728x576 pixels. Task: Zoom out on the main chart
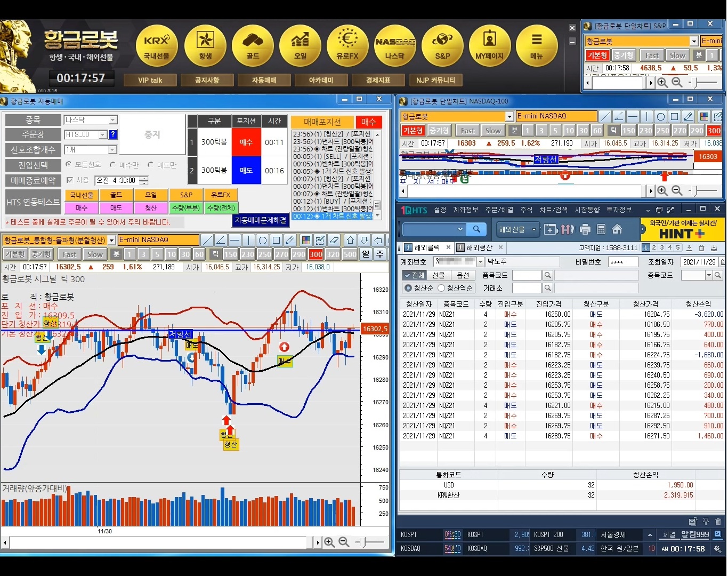[x=344, y=542]
